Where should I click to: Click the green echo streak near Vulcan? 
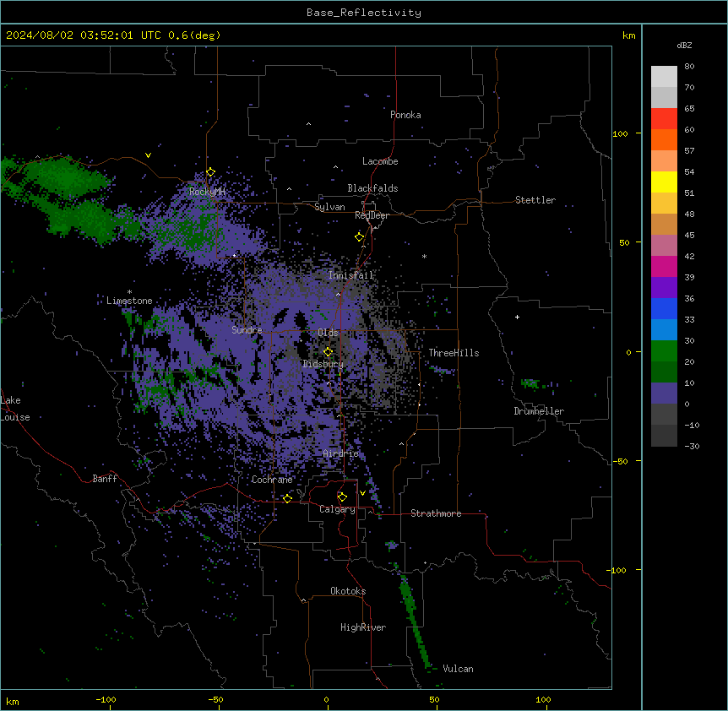tap(415, 620)
